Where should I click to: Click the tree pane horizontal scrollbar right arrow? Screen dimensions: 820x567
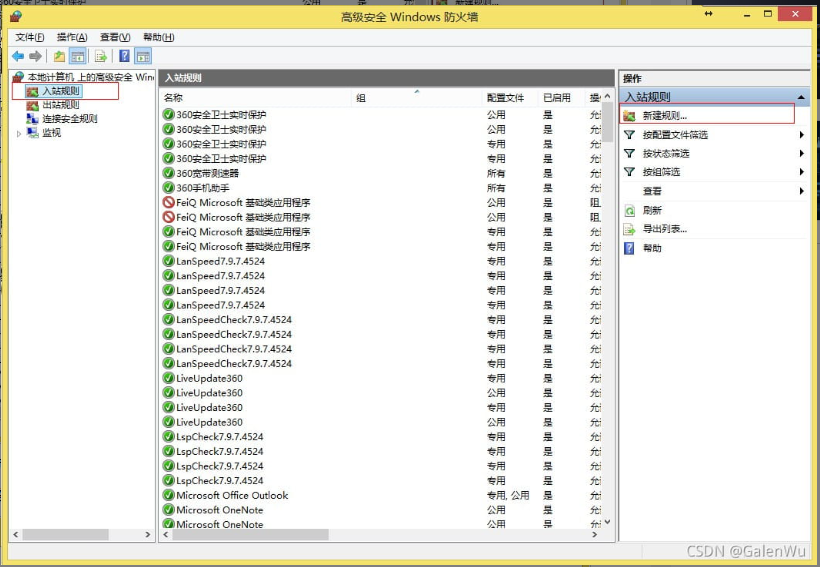point(148,535)
